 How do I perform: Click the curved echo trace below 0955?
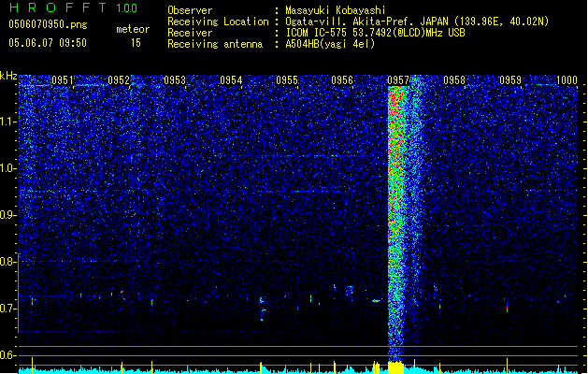point(263,309)
